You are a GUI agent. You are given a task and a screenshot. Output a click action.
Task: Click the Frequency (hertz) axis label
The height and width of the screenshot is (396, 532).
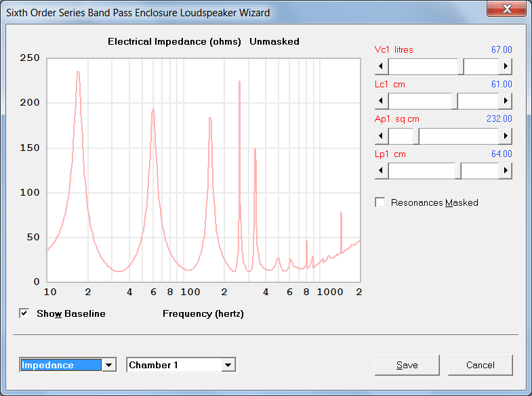[203, 313]
